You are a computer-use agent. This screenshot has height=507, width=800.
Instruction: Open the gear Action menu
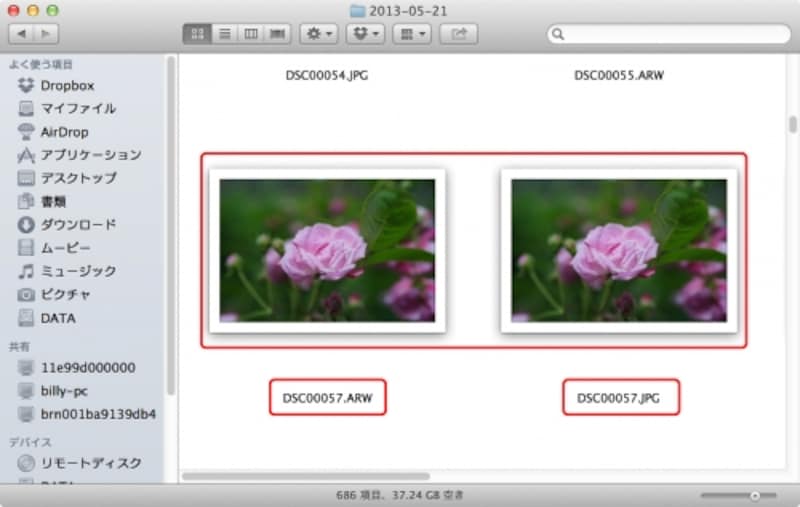tap(319, 34)
